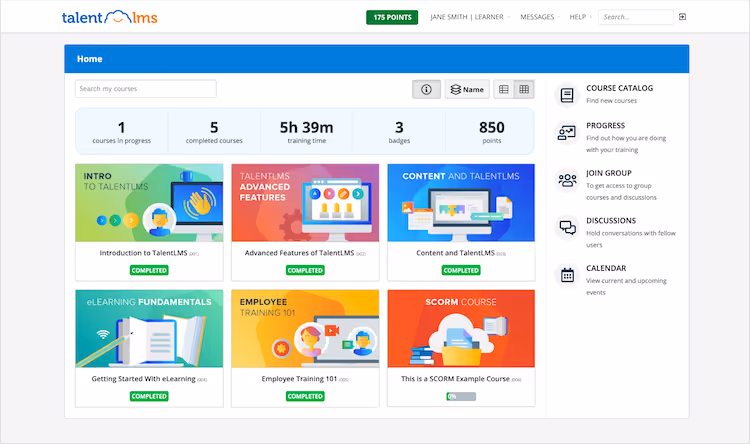Screen dimensions: 750x444
Task: Open Intro to TalentLMS course thumbnail
Action: click(x=149, y=203)
